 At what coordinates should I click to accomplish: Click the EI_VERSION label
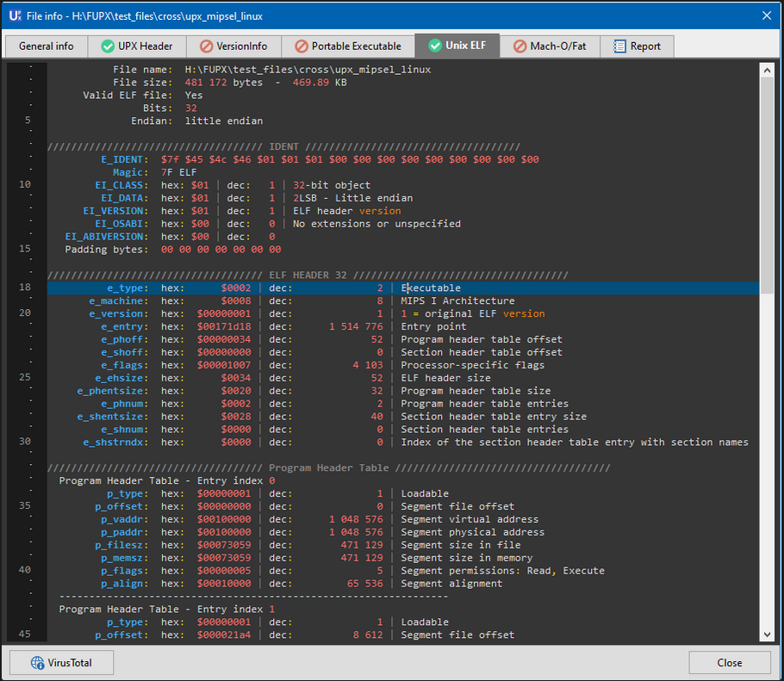[115, 211]
